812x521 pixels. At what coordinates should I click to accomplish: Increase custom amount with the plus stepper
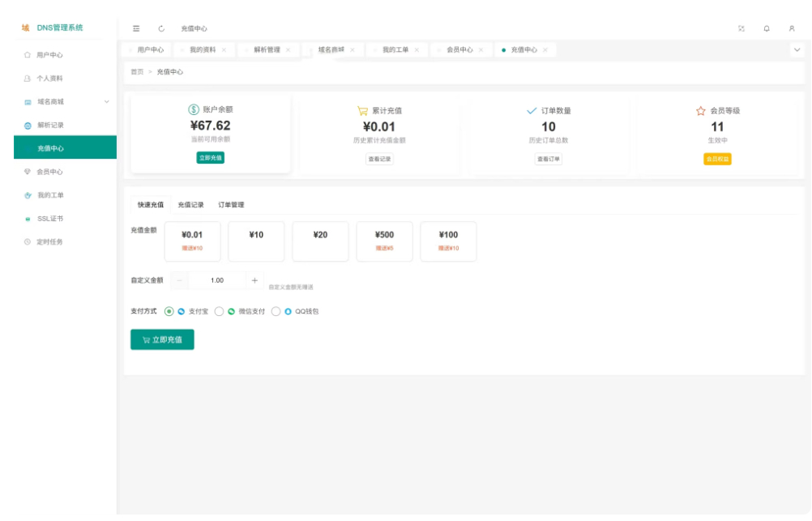click(254, 279)
